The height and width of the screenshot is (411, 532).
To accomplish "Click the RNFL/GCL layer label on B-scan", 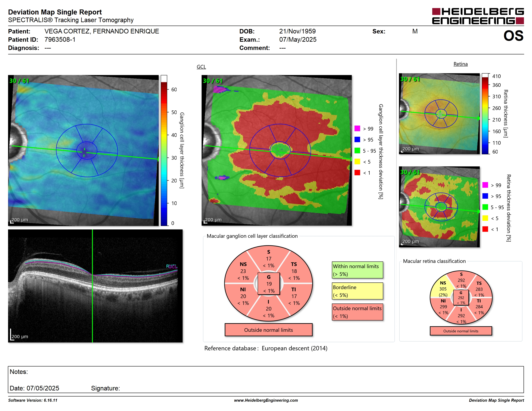I will [x=172, y=266].
